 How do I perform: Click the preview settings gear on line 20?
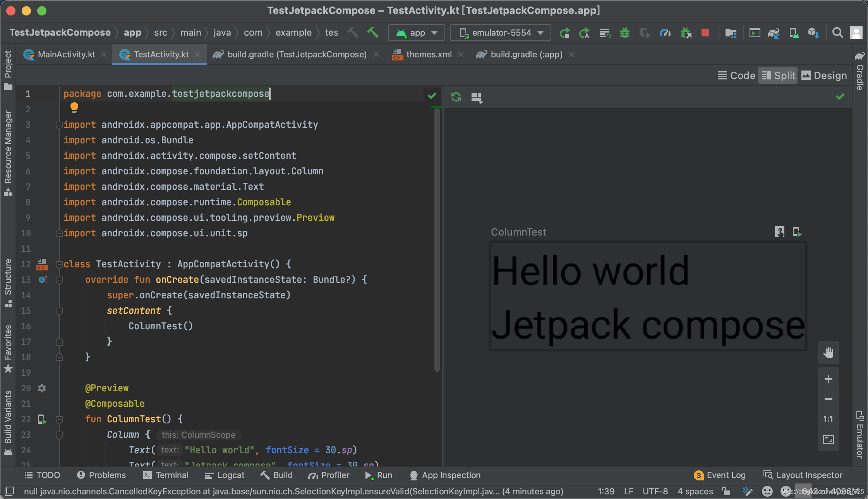(42, 388)
